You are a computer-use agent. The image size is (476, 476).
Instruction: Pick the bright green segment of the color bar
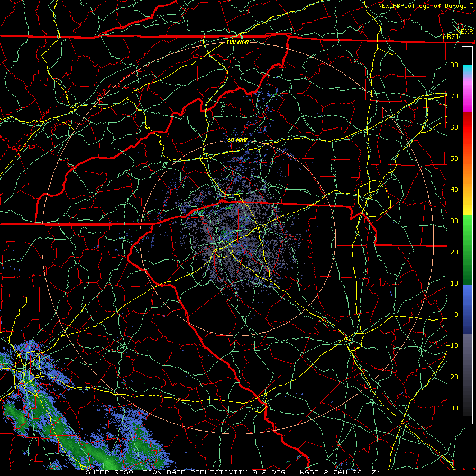(467, 227)
